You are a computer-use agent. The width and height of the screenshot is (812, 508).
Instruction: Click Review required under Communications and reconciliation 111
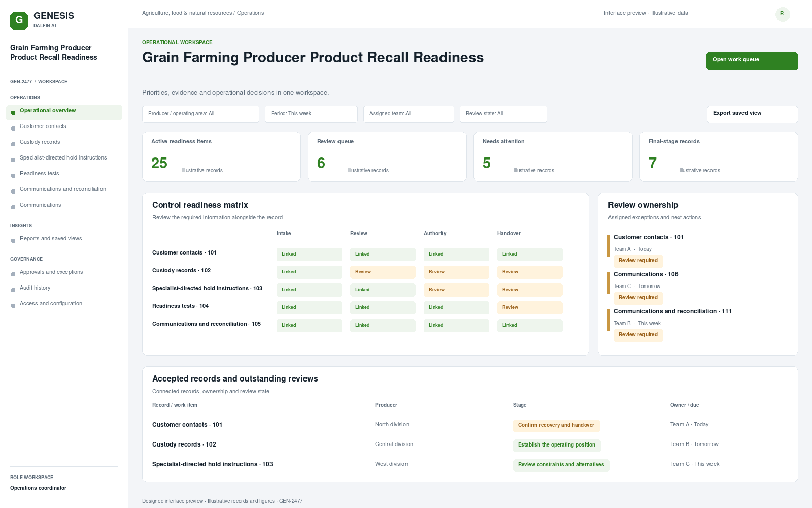638,335
